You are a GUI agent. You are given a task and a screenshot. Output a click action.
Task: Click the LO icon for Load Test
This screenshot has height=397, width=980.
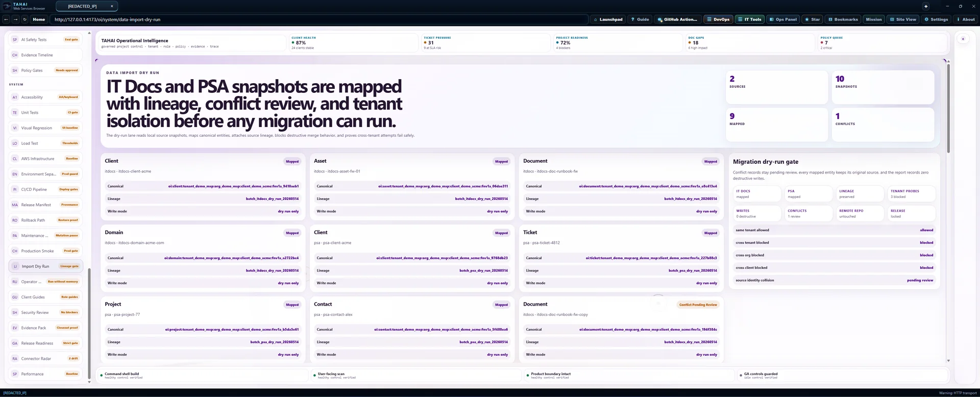[x=15, y=143]
